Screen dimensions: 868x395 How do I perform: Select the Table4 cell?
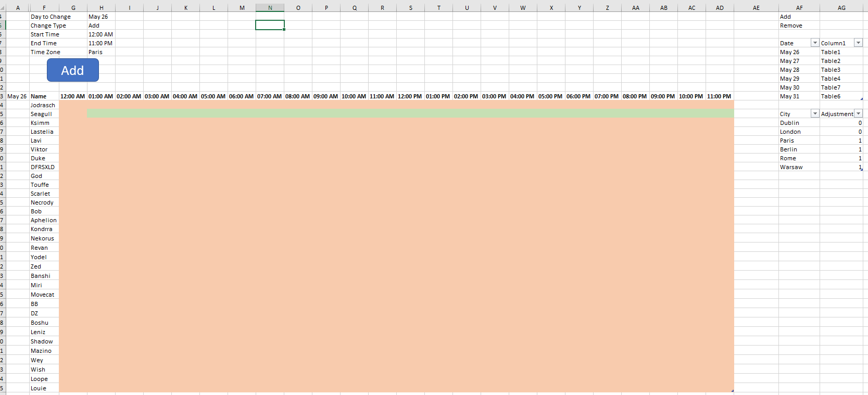coord(841,79)
